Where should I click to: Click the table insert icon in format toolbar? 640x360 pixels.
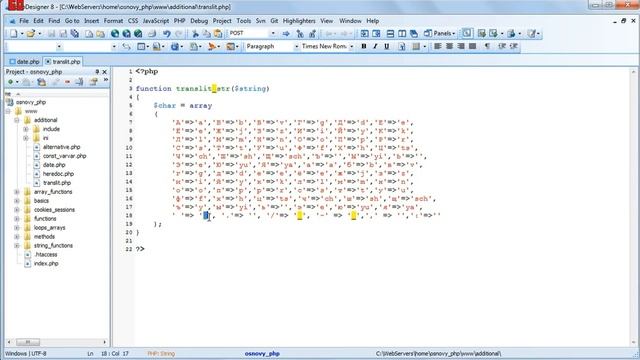[x=141, y=47]
